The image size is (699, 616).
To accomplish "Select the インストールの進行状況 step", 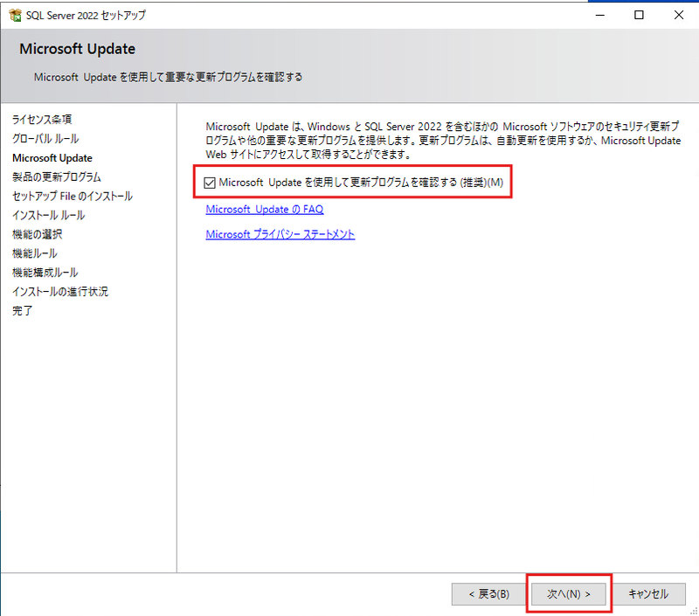I will coord(60,292).
